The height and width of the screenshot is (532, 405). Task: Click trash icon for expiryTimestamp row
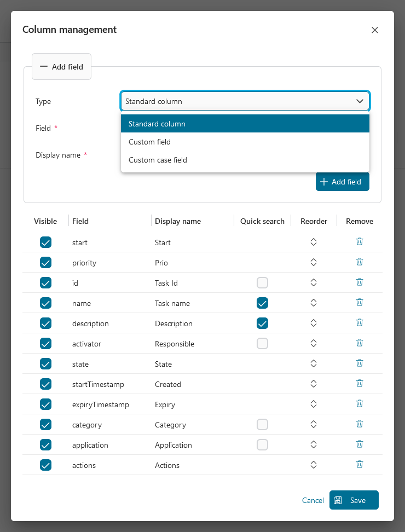[360, 404]
